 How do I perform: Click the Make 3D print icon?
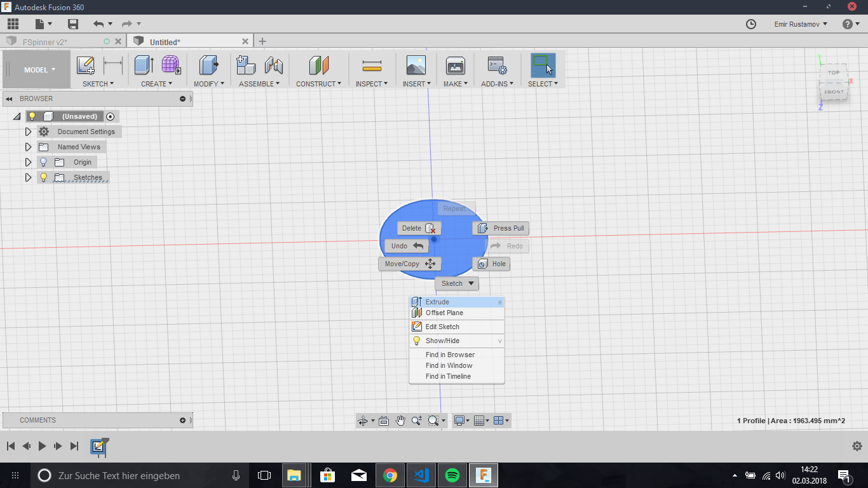pos(456,65)
